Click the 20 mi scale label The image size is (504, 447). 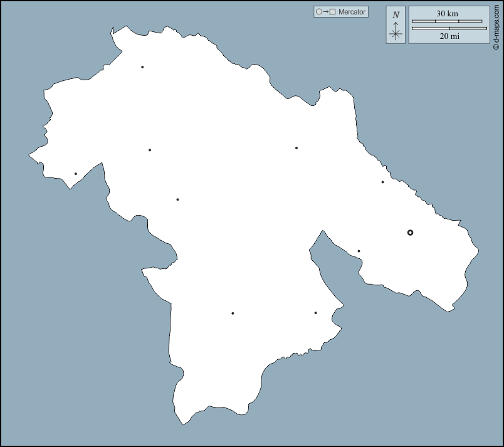[x=449, y=36]
